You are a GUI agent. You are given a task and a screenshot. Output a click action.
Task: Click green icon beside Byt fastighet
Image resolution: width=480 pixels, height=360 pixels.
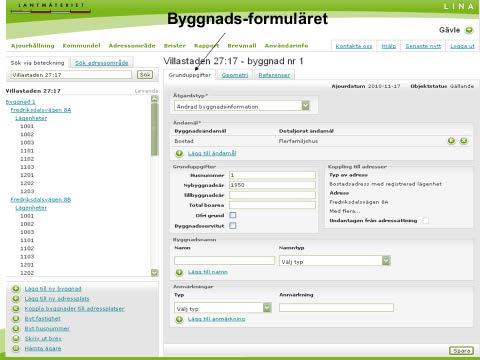click(x=16, y=319)
